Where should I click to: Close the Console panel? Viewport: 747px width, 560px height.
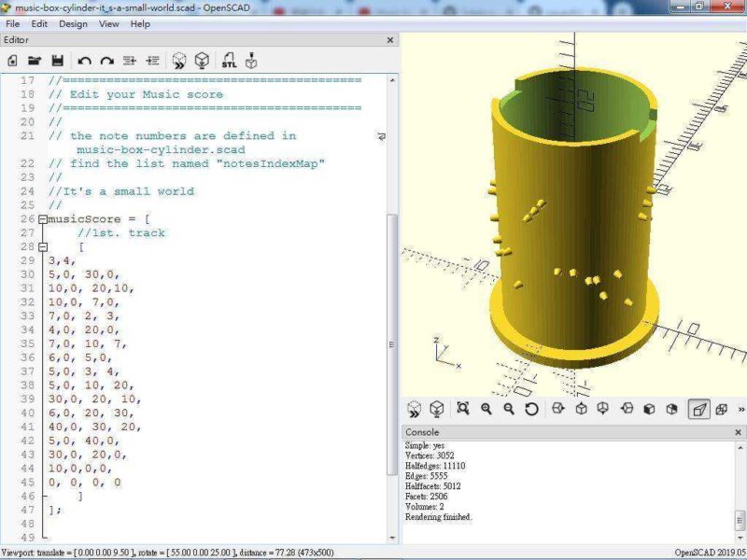739,432
